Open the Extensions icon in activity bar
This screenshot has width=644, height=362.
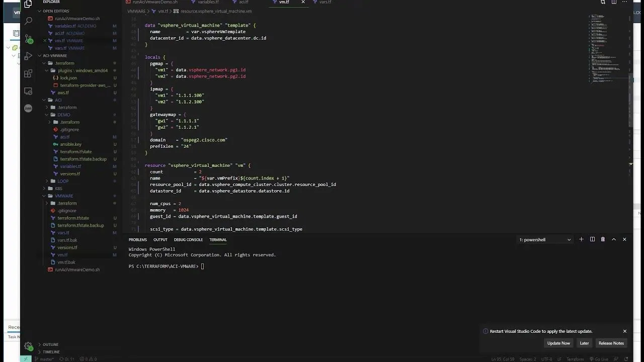(x=28, y=73)
